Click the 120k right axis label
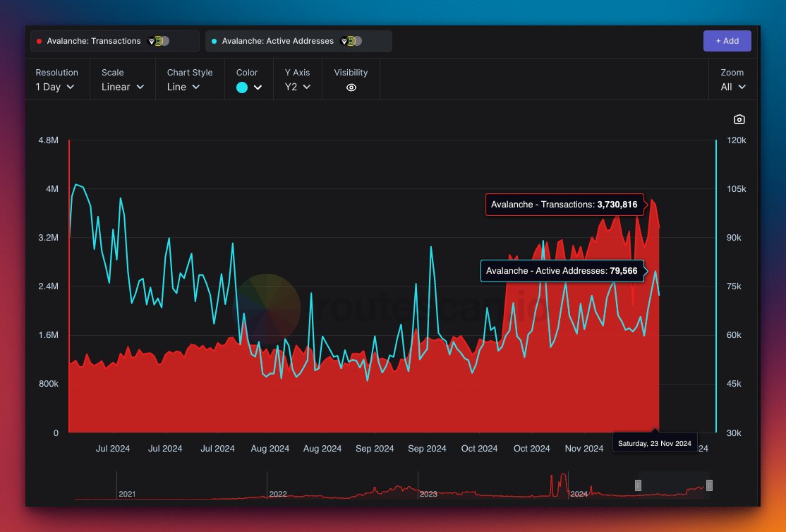The image size is (786, 532). (737, 140)
